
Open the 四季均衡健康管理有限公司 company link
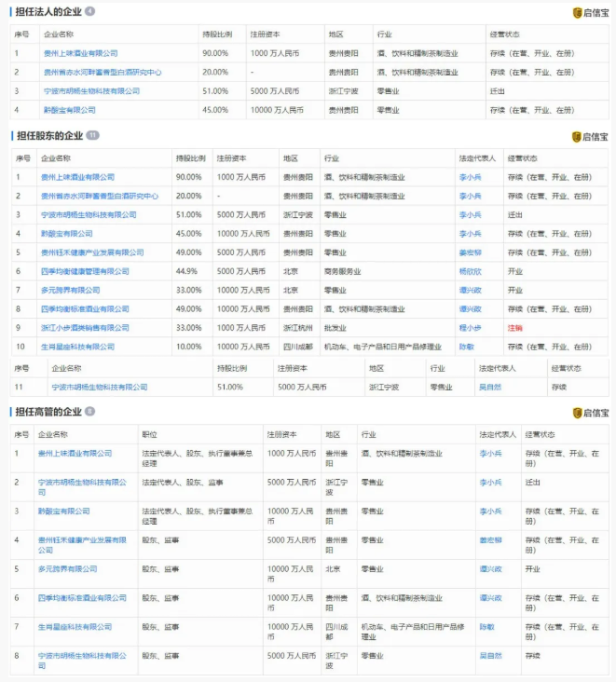pyautogui.click(x=85, y=271)
